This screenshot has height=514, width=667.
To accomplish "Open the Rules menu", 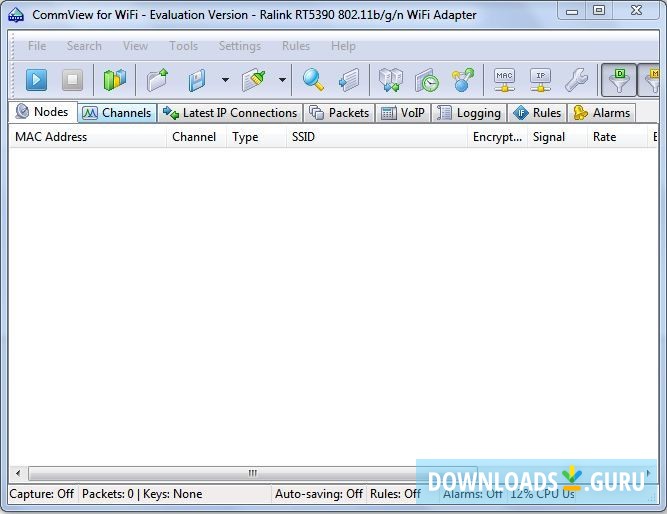I will point(296,46).
